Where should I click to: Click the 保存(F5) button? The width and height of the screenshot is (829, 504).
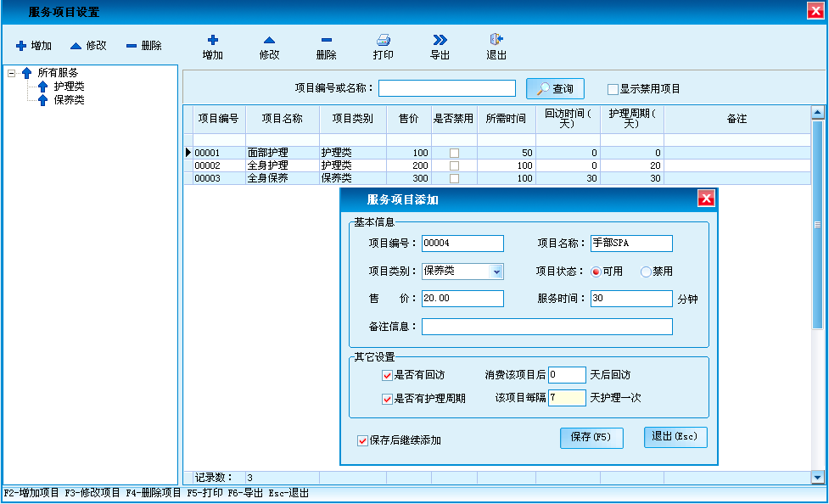coord(591,437)
